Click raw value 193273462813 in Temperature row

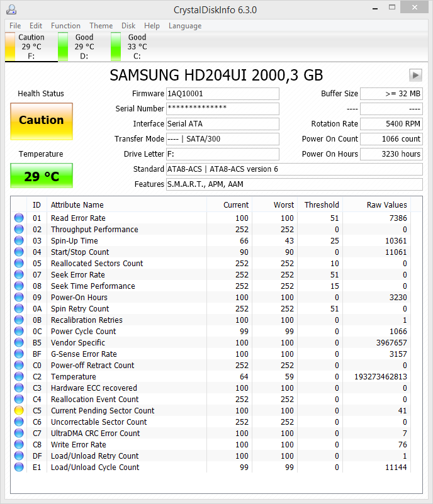click(381, 377)
